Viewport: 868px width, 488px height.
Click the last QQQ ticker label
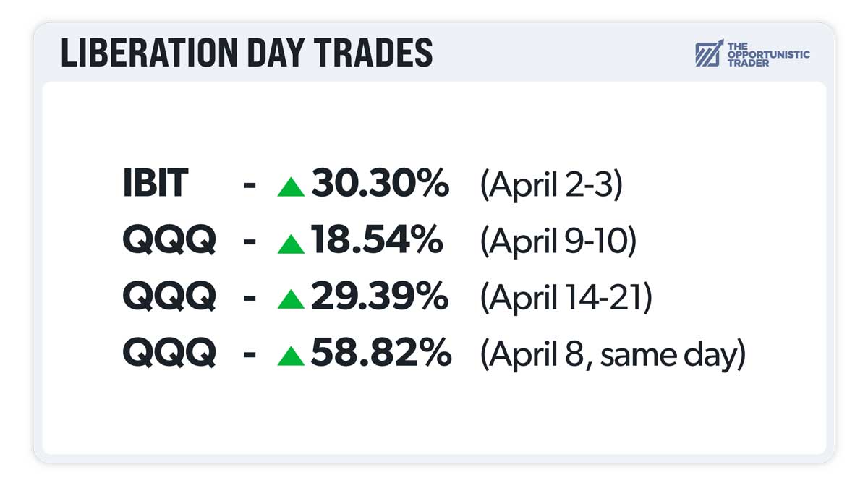tap(169, 354)
